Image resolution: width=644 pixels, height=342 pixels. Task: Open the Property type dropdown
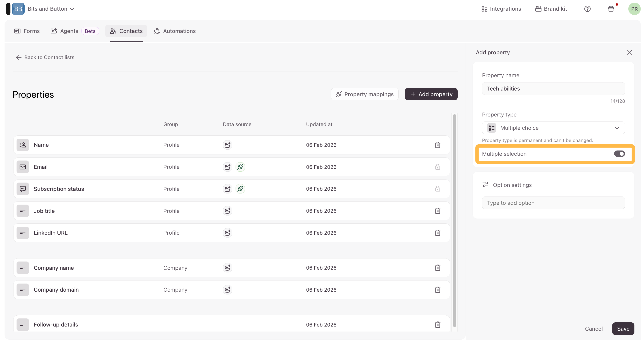pyautogui.click(x=553, y=128)
